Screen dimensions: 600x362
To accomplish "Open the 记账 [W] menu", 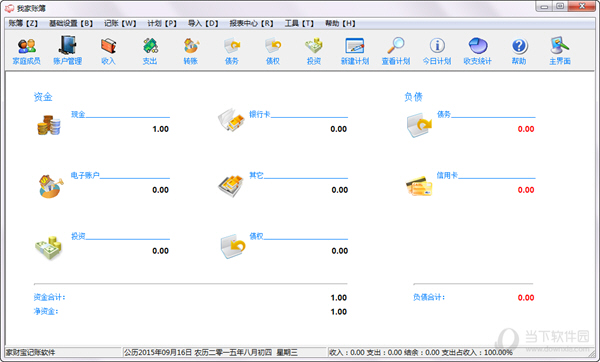I will (120, 23).
